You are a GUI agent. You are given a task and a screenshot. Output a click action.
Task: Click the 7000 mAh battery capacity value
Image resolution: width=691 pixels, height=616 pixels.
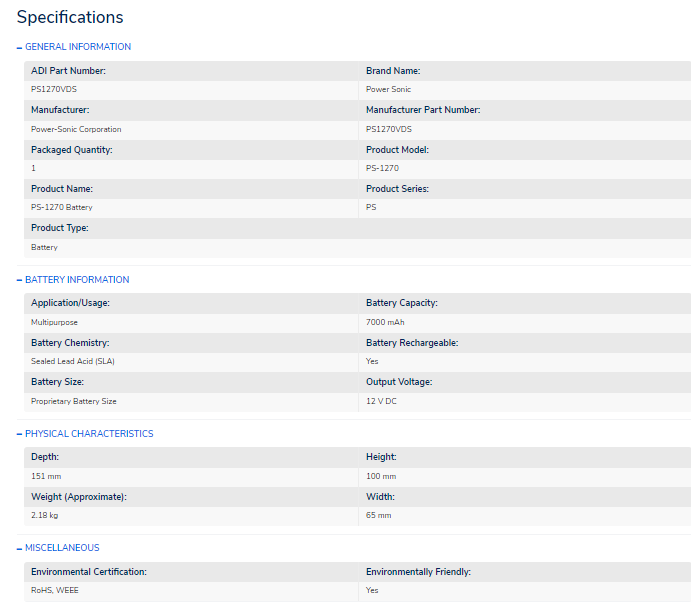coord(385,323)
